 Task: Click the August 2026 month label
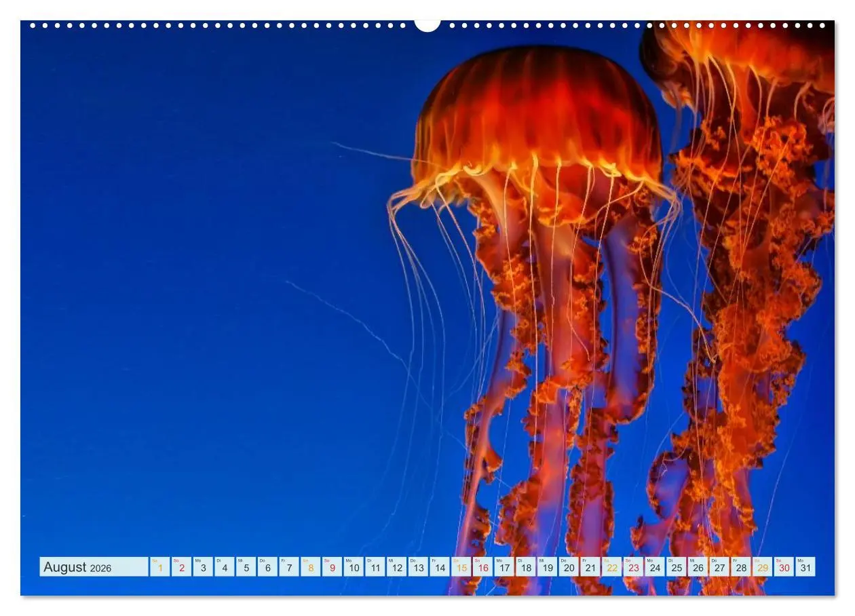pos(94,567)
